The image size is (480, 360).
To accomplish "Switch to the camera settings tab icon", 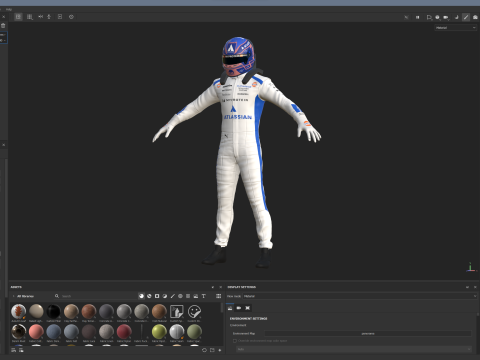I will [239, 308].
